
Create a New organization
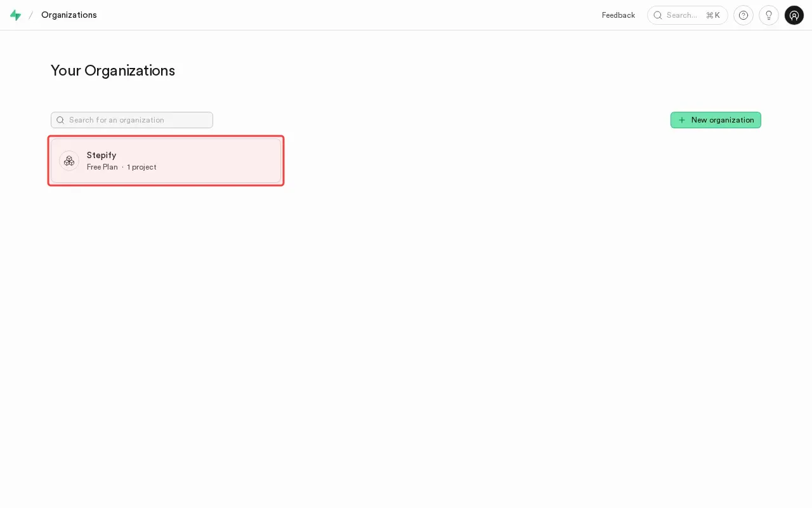(x=716, y=120)
